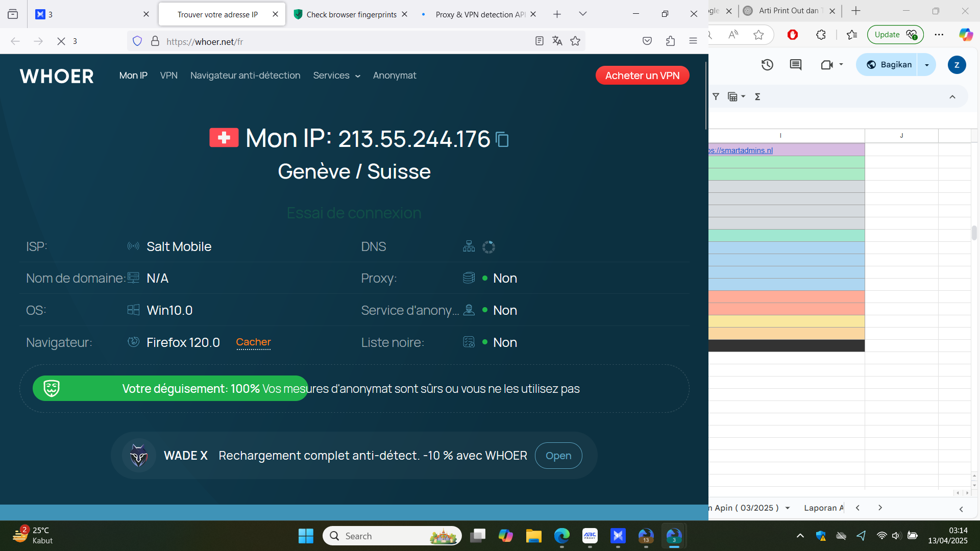Open Task View on the taskbar
The width and height of the screenshot is (980, 551).
[477, 536]
